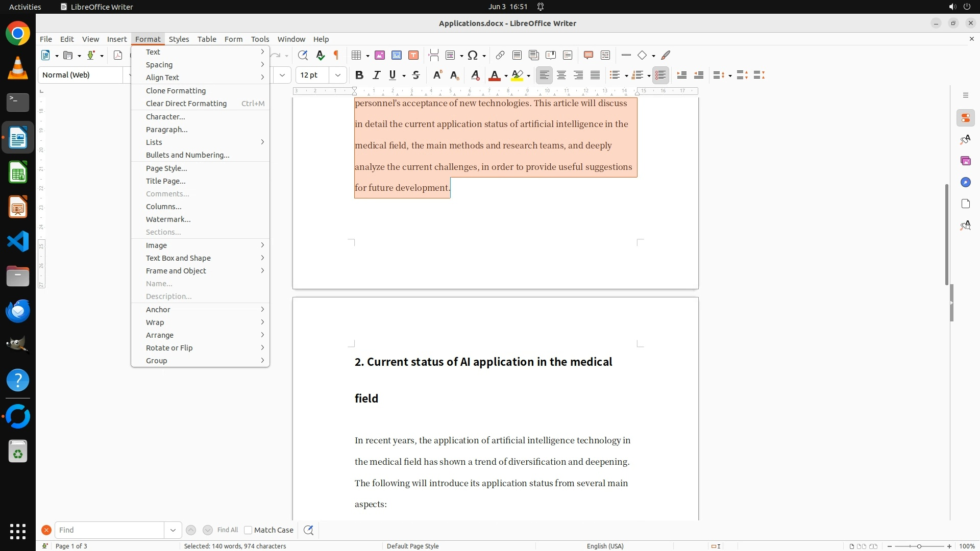Choose Paragraph... from Format menu
The width and height of the screenshot is (980, 551).
pos(166,130)
